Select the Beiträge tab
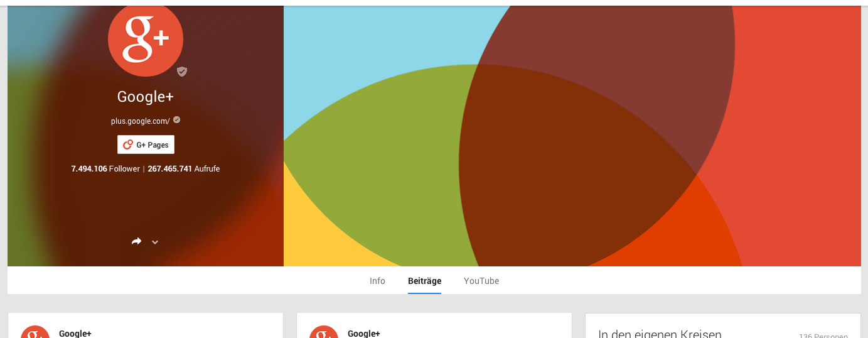 point(424,281)
